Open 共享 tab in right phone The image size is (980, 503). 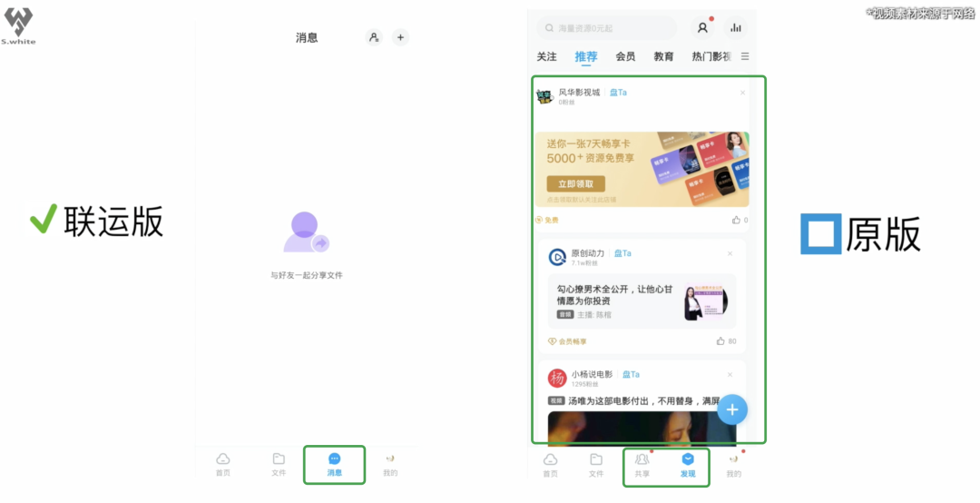pos(642,466)
